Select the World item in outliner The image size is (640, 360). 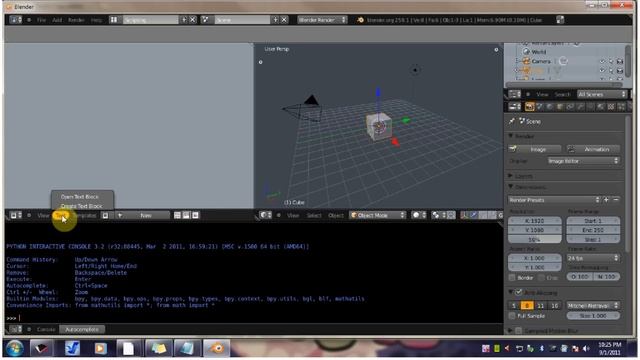point(538,52)
